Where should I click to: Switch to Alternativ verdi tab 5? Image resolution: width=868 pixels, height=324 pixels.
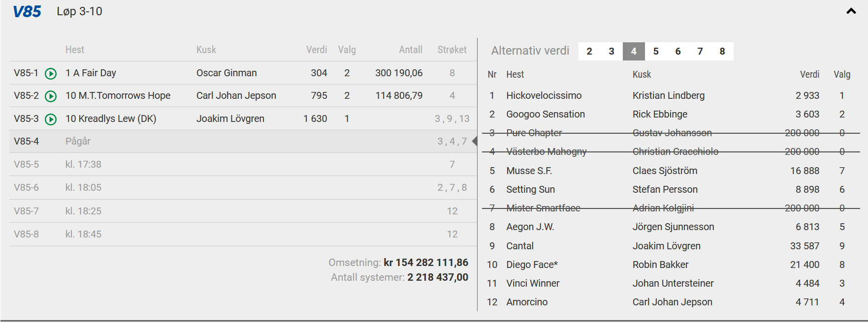[x=656, y=51]
